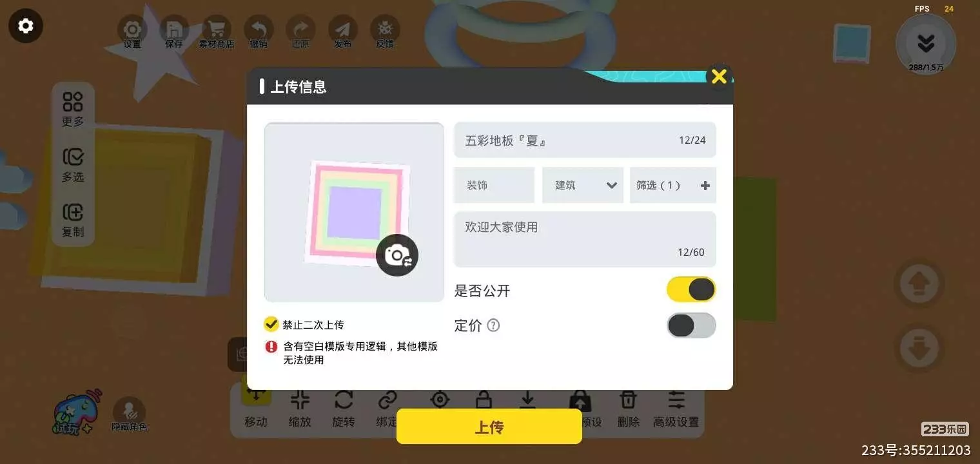
Task: Close the 上传信息 dialog
Action: click(x=719, y=77)
